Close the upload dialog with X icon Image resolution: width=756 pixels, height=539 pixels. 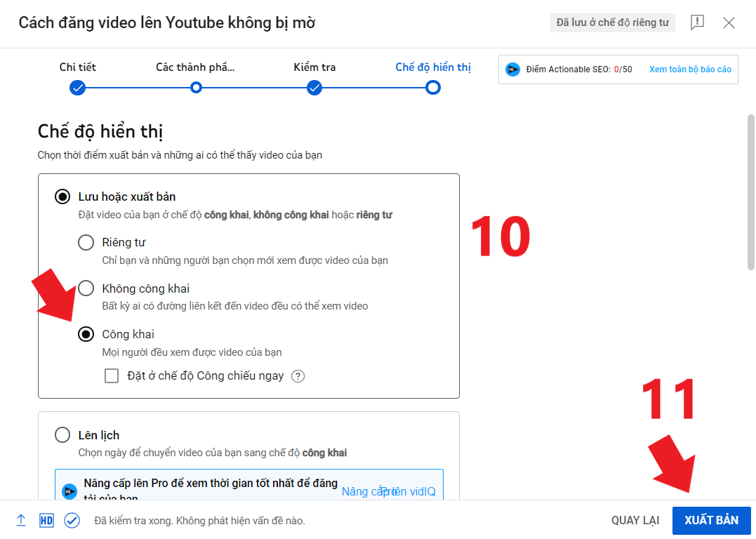729,22
